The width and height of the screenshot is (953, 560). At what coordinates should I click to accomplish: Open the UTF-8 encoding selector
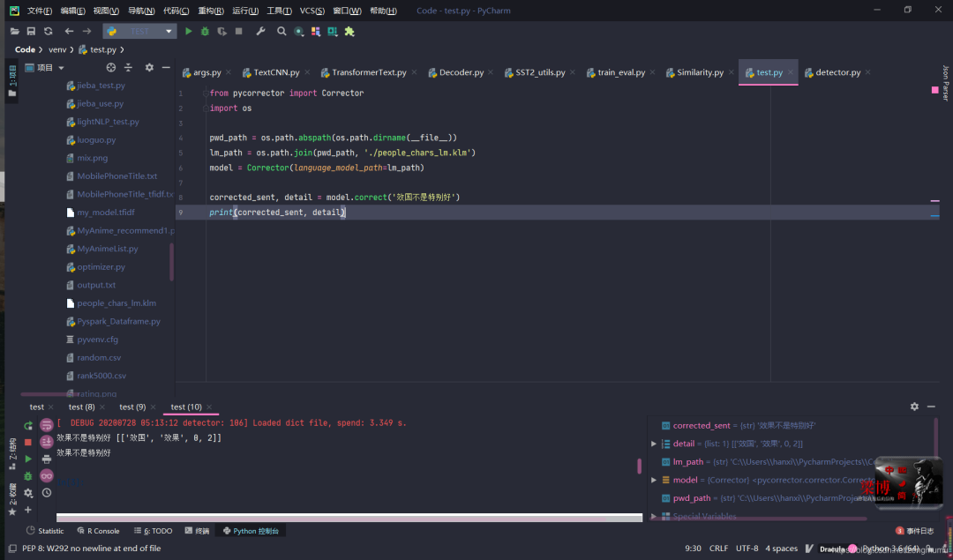[747, 548]
